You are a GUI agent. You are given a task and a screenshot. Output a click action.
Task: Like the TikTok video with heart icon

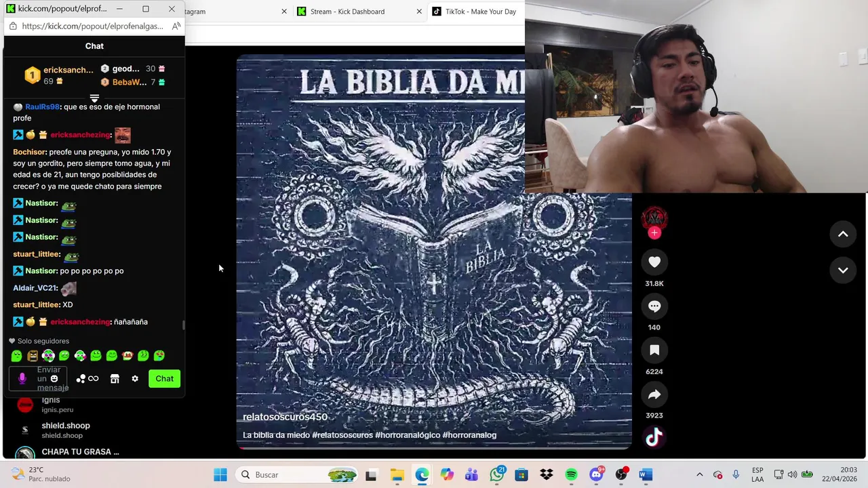(x=654, y=262)
